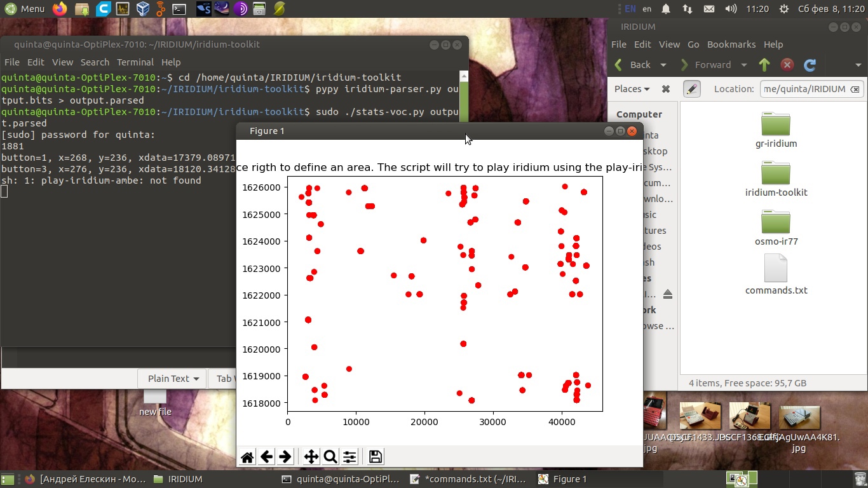Close the Places sidebar pane

pos(666,89)
